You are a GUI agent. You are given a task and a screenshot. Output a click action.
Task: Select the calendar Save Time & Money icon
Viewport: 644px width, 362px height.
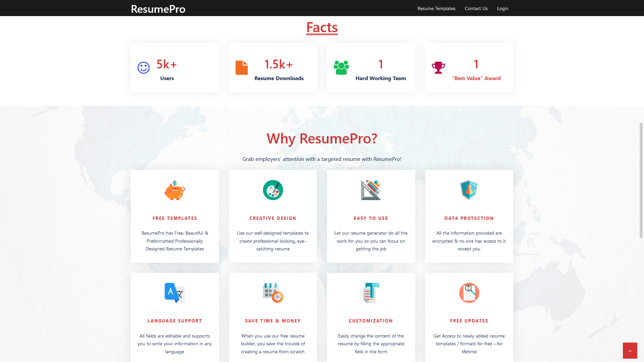(x=273, y=293)
